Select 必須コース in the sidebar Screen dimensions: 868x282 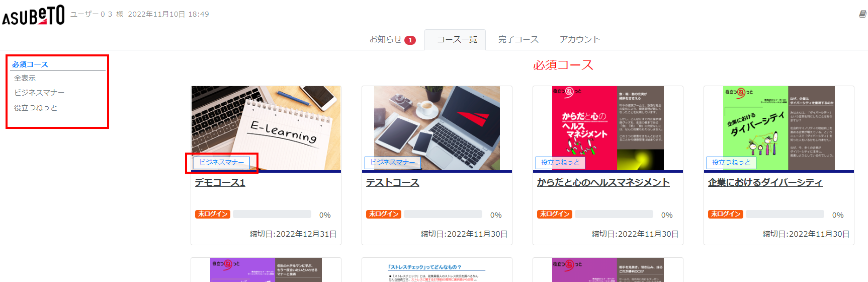[x=30, y=64]
